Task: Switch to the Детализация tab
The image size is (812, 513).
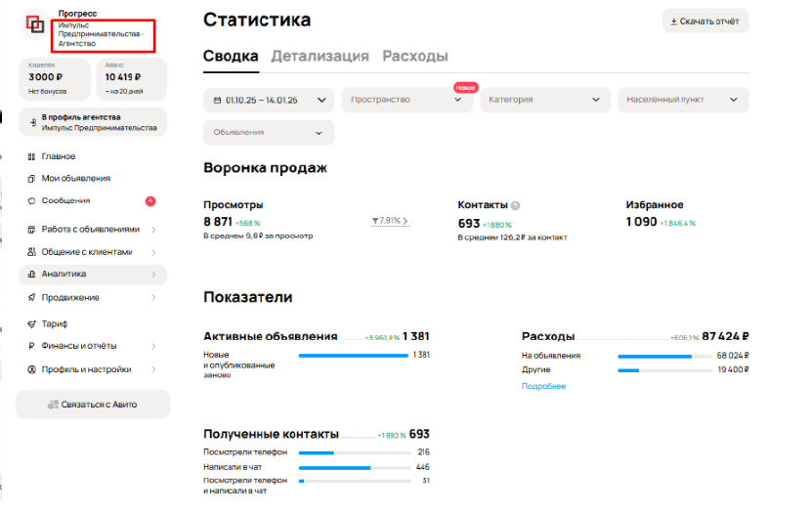Action: (x=320, y=57)
